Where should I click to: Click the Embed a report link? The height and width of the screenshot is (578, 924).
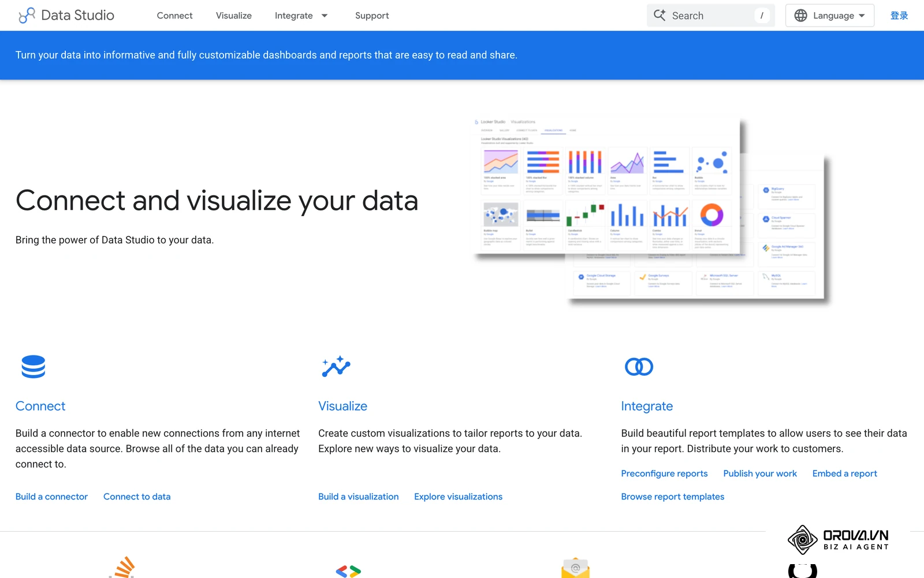coord(844,473)
